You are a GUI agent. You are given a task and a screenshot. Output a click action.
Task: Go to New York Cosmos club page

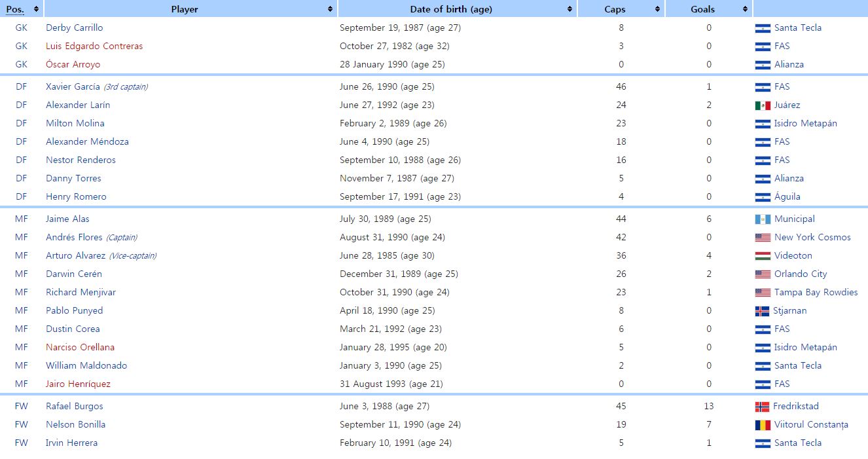pos(812,237)
